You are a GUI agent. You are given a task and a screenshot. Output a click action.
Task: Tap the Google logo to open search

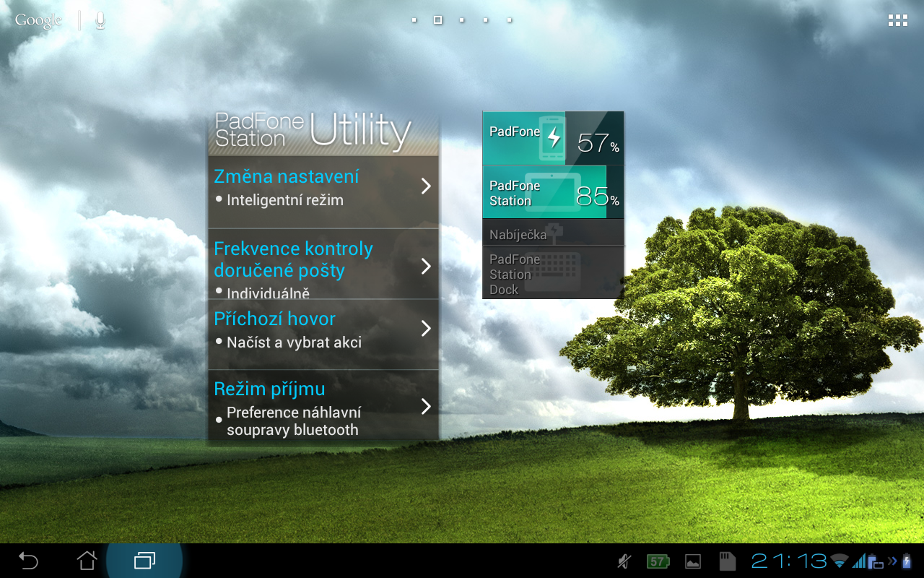point(38,20)
